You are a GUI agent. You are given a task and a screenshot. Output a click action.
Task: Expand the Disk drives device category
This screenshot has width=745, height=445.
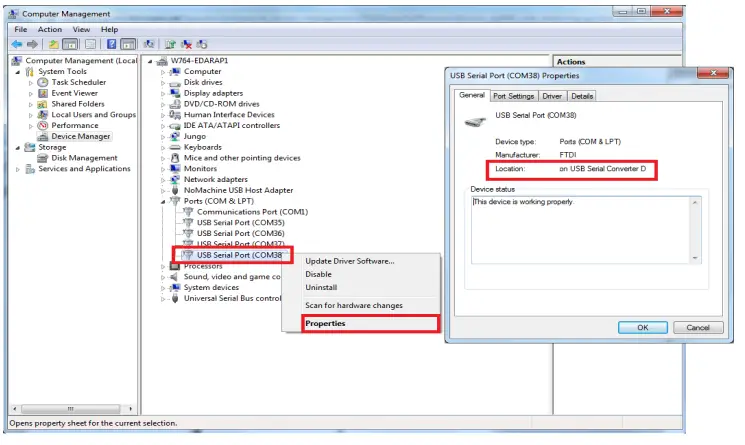point(163,83)
